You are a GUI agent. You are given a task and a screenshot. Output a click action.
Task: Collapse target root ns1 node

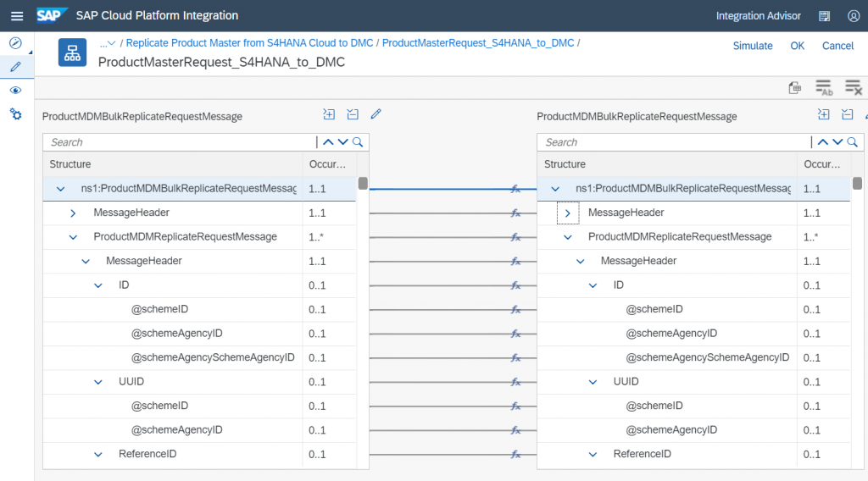coord(555,189)
